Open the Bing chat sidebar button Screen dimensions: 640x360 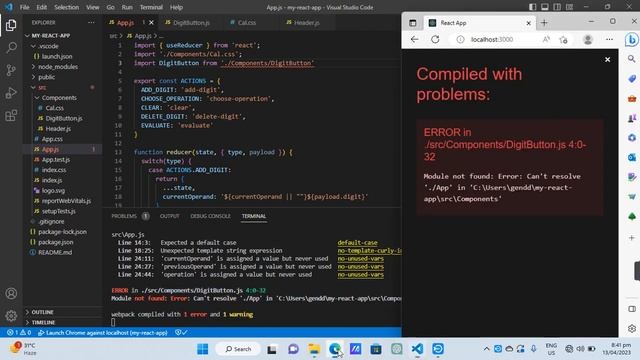tap(631, 40)
